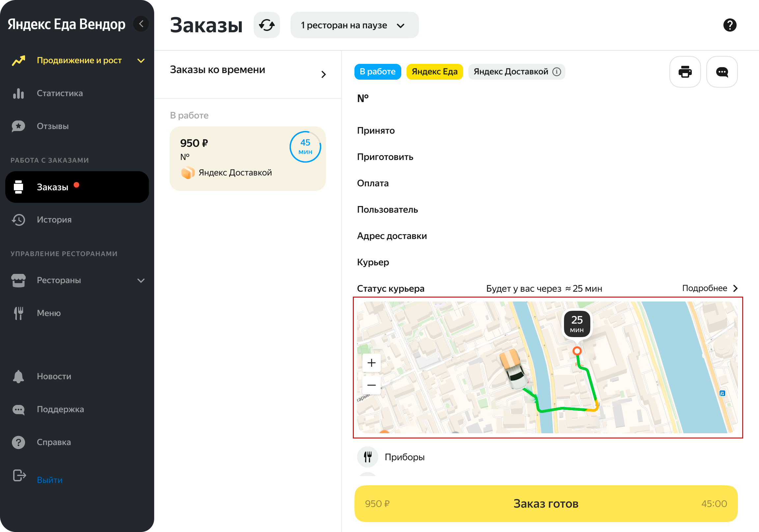Image resolution: width=759 pixels, height=532 pixels.
Task: Click the package icon in the order card
Action: tap(188, 173)
